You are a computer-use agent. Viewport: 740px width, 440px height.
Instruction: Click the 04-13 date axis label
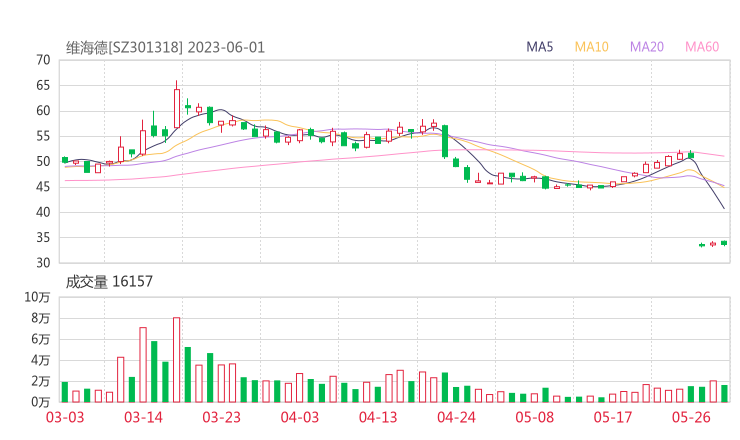click(378, 417)
